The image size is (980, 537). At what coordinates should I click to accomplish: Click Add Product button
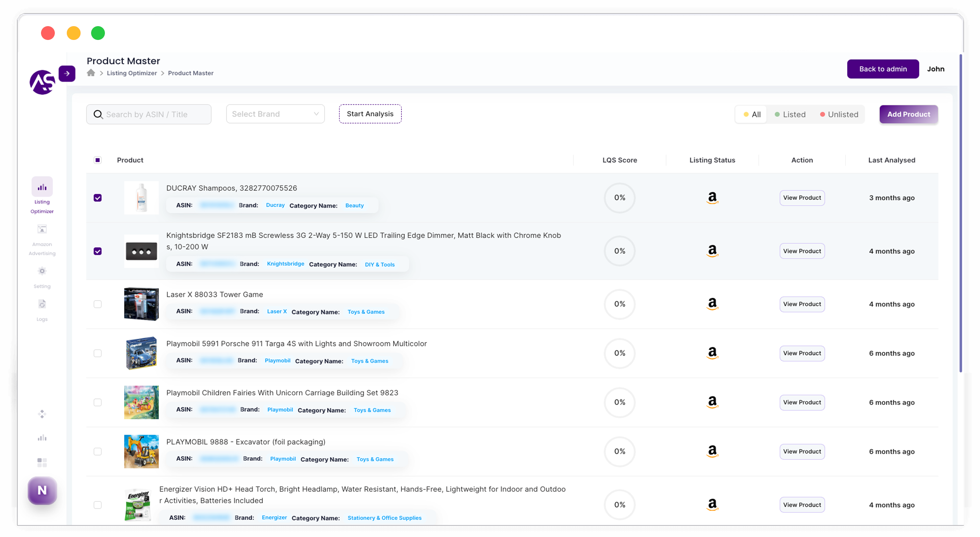click(x=908, y=114)
